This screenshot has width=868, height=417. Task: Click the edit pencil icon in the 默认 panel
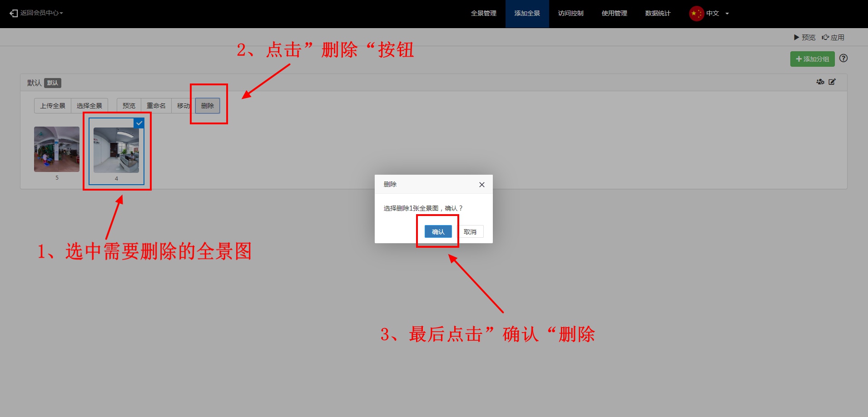(832, 82)
